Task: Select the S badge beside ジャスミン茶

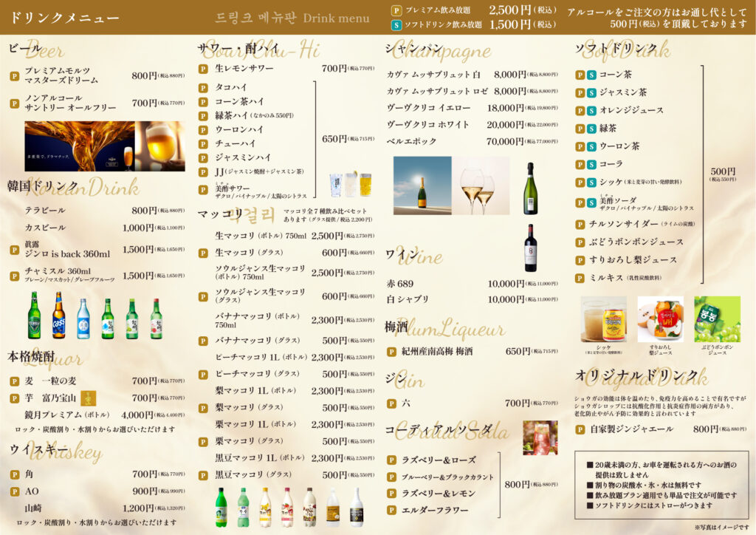Action: pyautogui.click(x=590, y=92)
